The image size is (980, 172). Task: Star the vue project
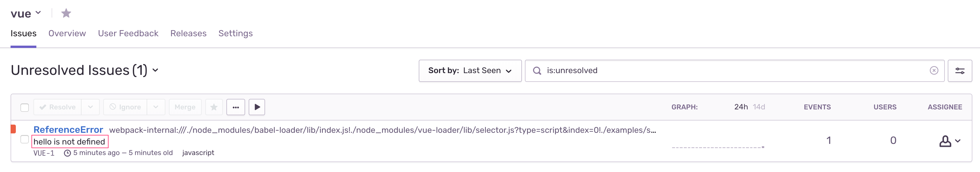tap(66, 13)
